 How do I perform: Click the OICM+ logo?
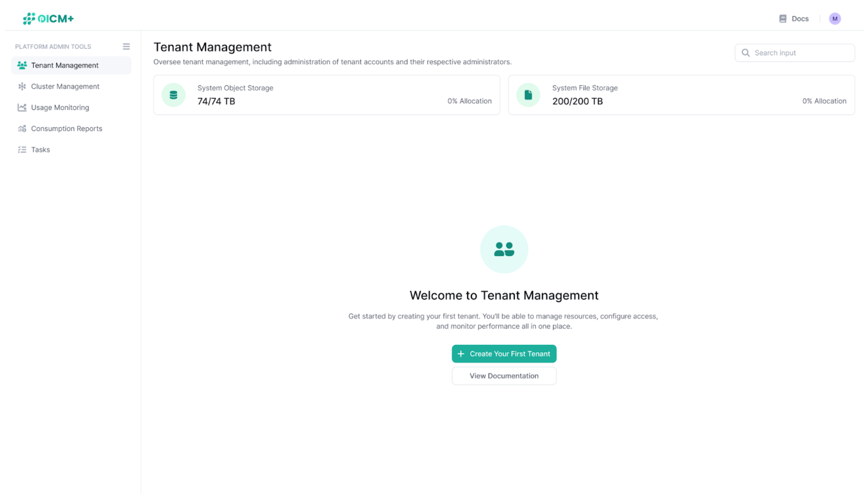click(x=47, y=19)
